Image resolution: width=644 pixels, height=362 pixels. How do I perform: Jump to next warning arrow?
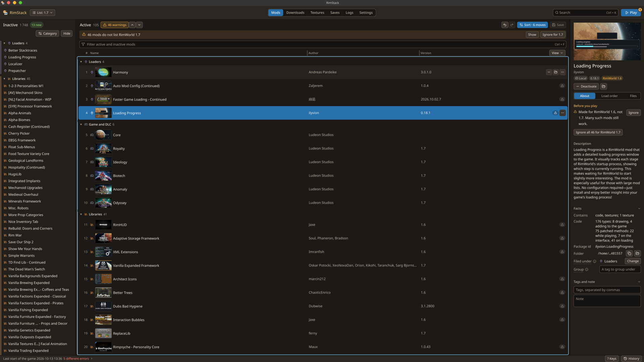pyautogui.click(x=139, y=25)
